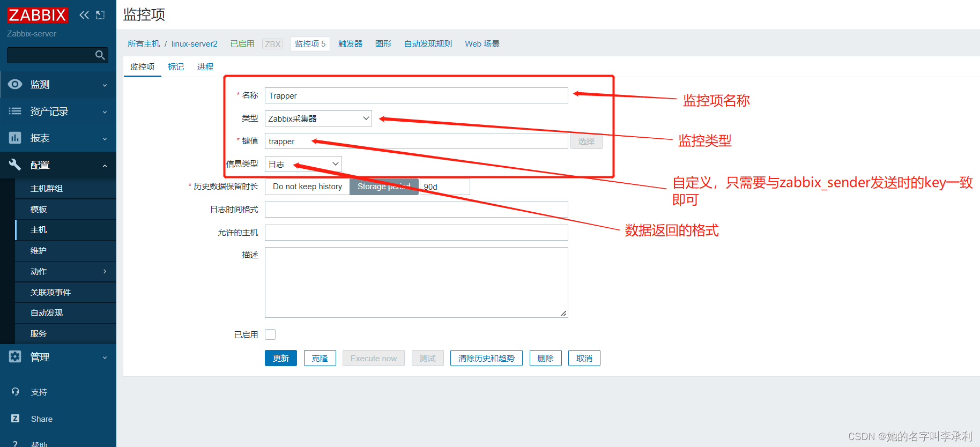
Task: Click the Execute now button
Action: (x=374, y=358)
